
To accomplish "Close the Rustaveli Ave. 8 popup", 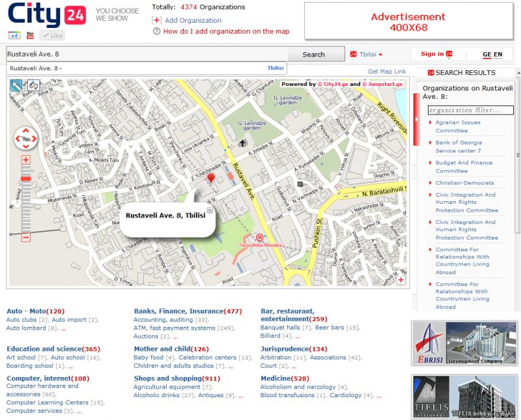I will click(x=210, y=210).
